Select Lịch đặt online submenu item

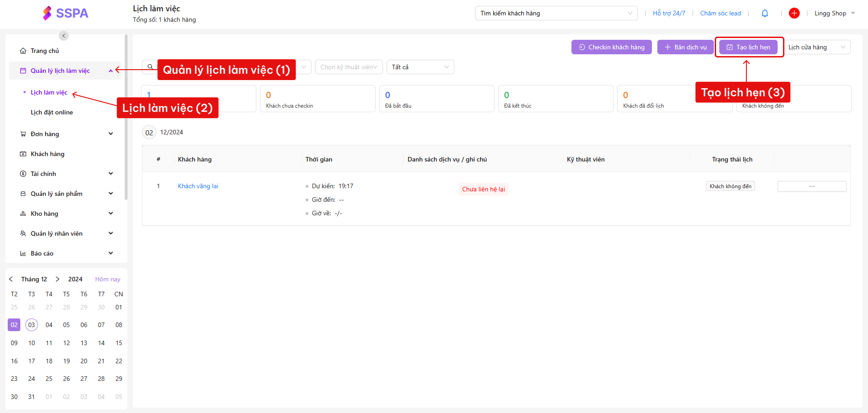52,112
